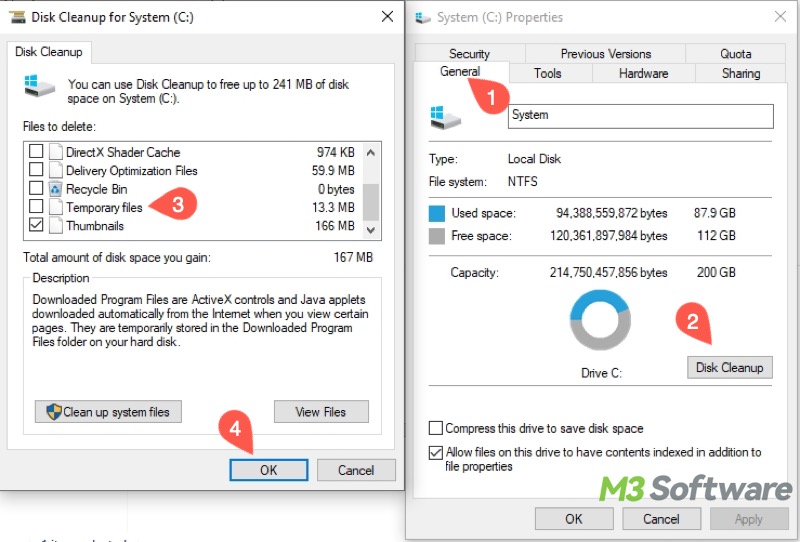Click Apply in the System (C:) Properties window
The image size is (800, 542).
[748, 519]
